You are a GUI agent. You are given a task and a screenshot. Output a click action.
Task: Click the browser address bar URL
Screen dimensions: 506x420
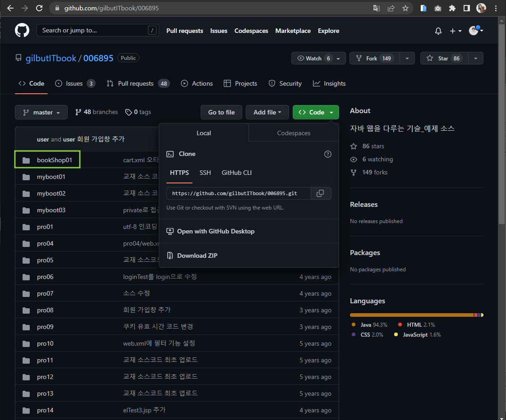pyautogui.click(x=111, y=8)
